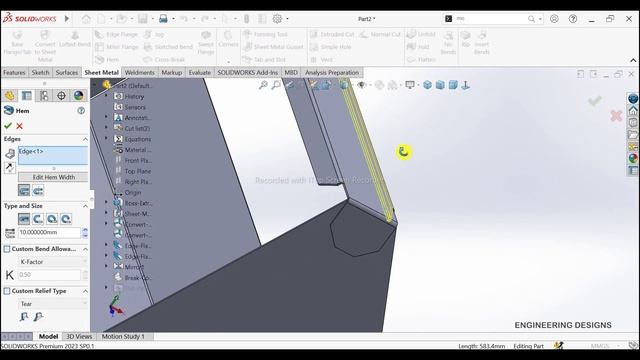The width and height of the screenshot is (640, 360).
Task: Click Edit Appearance sphere icon in view toolbar
Action: (380, 85)
